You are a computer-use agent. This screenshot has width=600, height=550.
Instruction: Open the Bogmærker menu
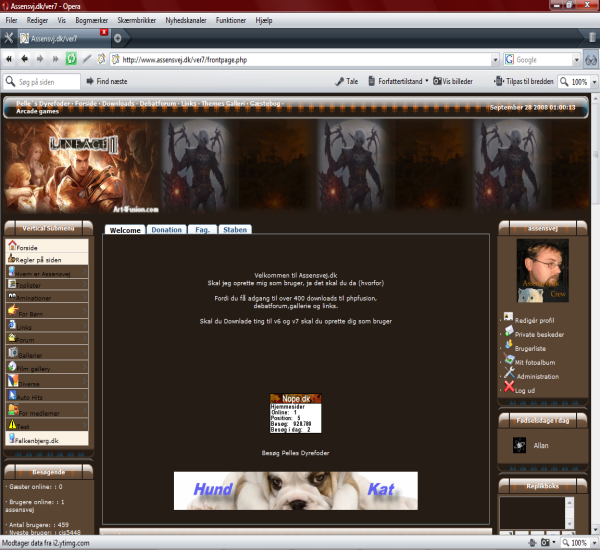(91, 20)
